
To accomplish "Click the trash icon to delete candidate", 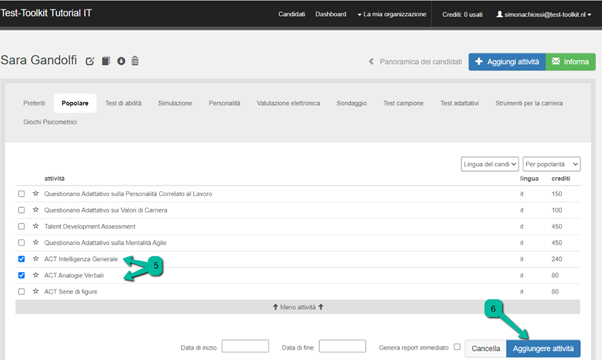I will pos(135,61).
